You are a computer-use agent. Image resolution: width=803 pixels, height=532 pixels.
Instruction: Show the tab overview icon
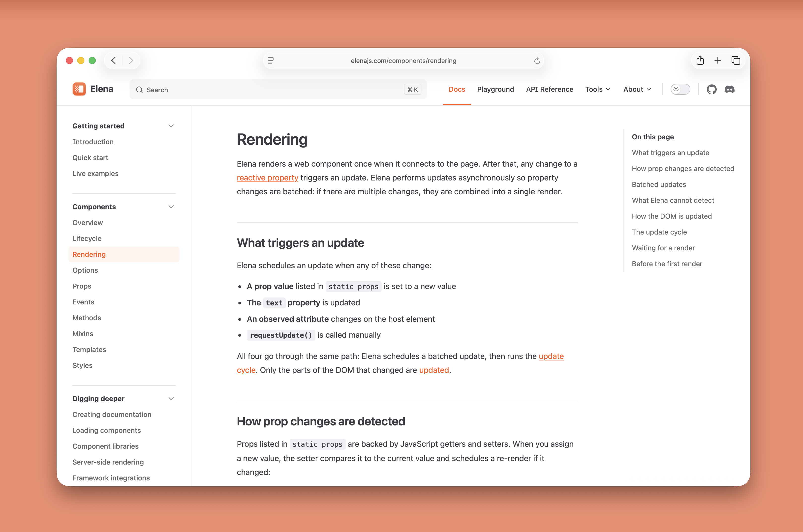(736, 60)
